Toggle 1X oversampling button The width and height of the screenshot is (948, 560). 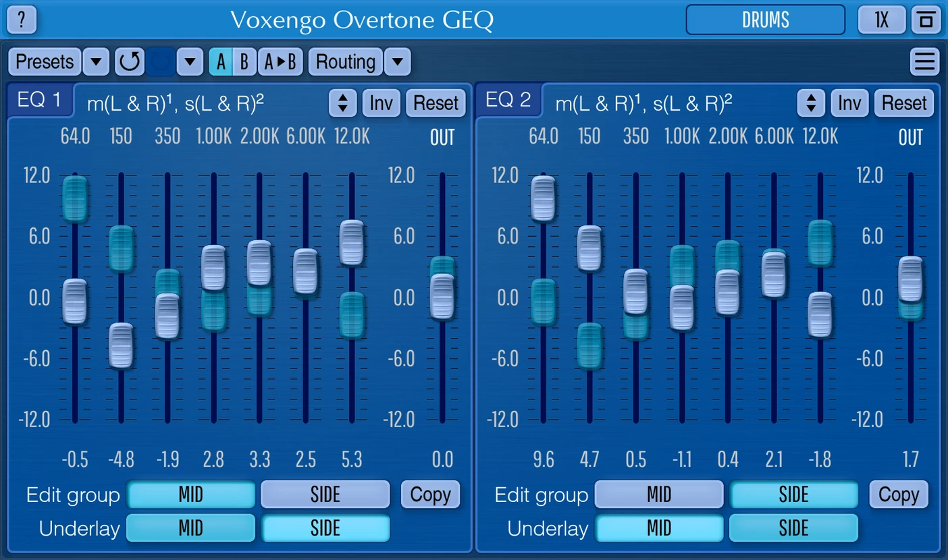pos(881,20)
